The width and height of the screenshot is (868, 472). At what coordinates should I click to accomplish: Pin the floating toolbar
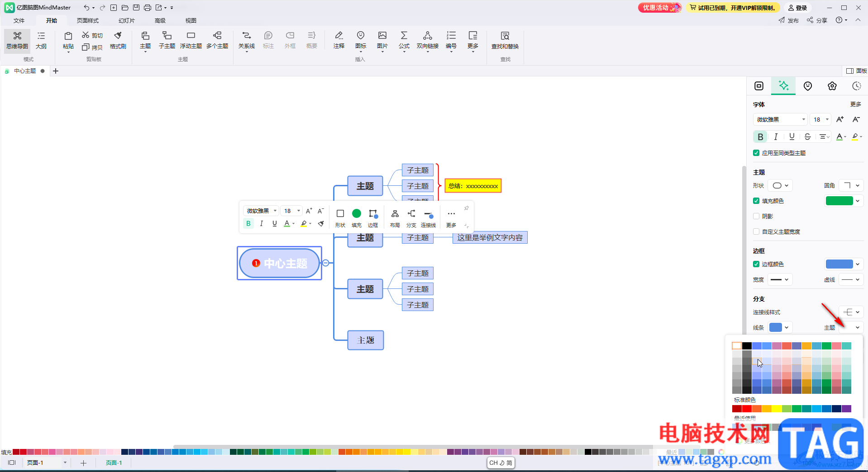466,208
